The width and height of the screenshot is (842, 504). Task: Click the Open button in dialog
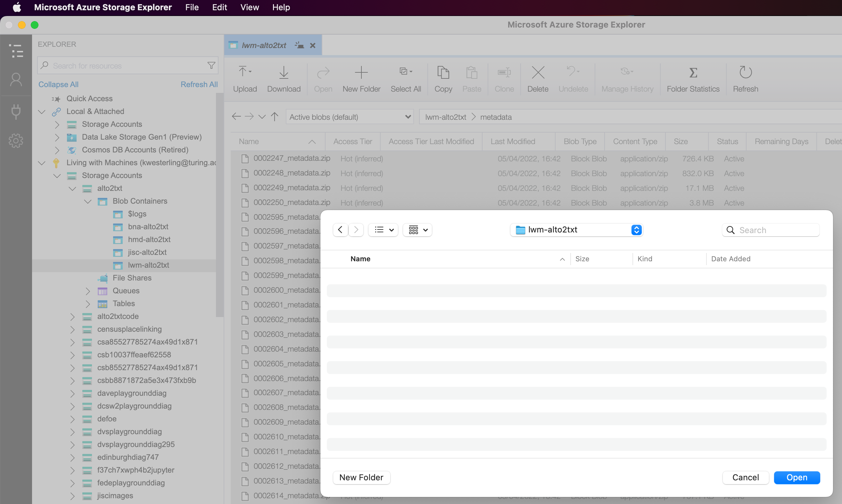[797, 477]
